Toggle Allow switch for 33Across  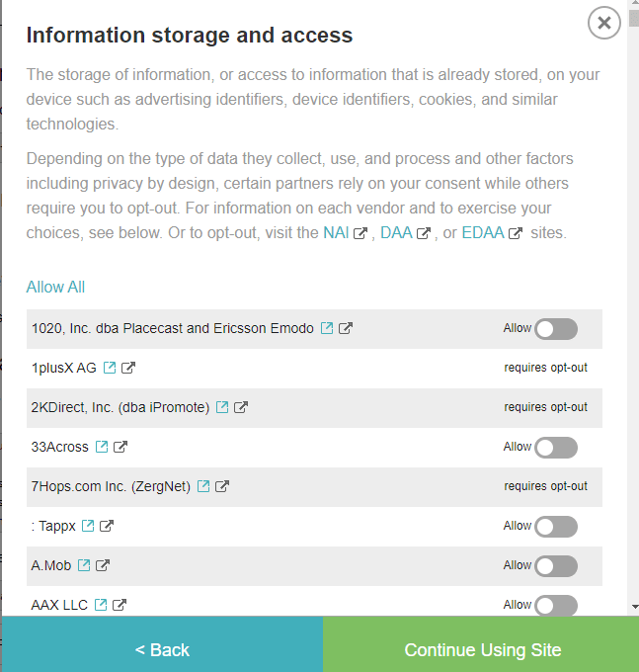(x=556, y=448)
